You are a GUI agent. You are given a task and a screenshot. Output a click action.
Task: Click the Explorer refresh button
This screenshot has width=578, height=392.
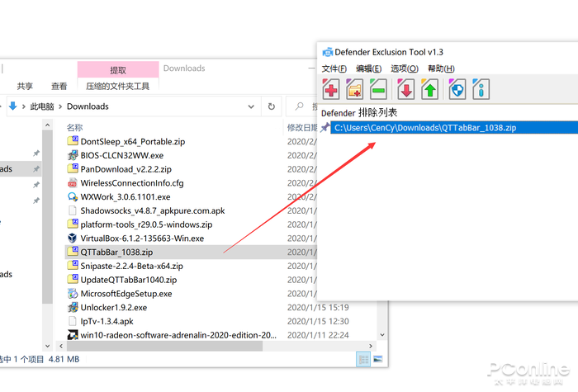pos(272,106)
